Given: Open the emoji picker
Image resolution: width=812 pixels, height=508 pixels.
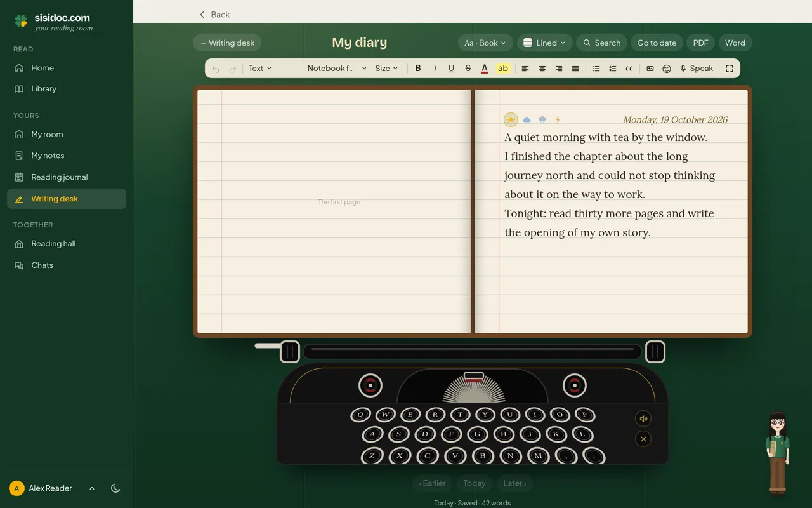Looking at the screenshot, I should (x=667, y=69).
